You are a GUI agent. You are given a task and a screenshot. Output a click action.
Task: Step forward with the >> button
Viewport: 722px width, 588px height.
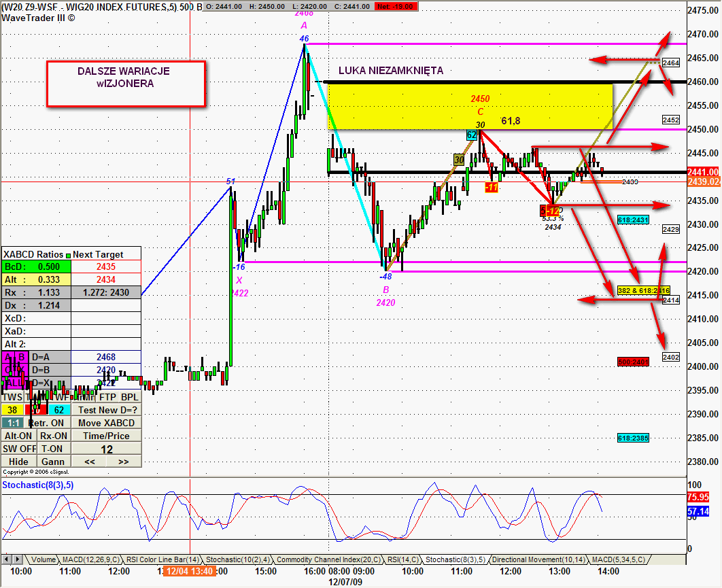coord(124,462)
